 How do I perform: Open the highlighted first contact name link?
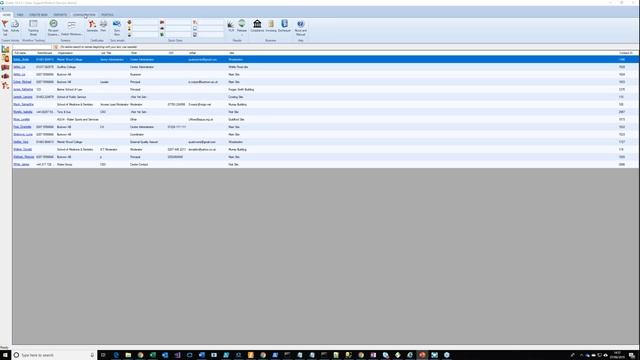coord(21,60)
